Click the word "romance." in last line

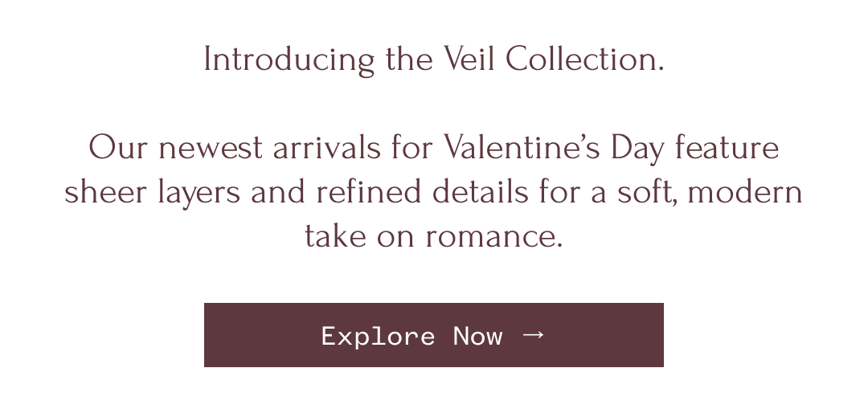[493, 236]
